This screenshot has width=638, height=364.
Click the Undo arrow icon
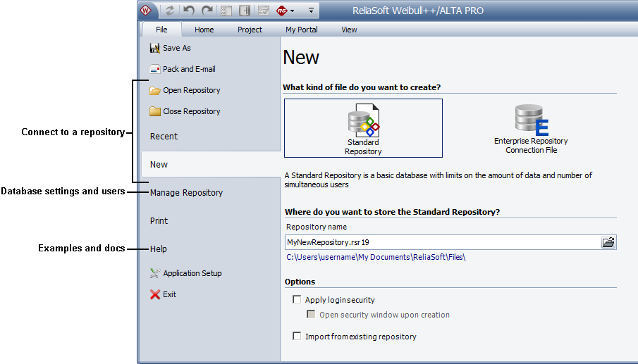[188, 11]
